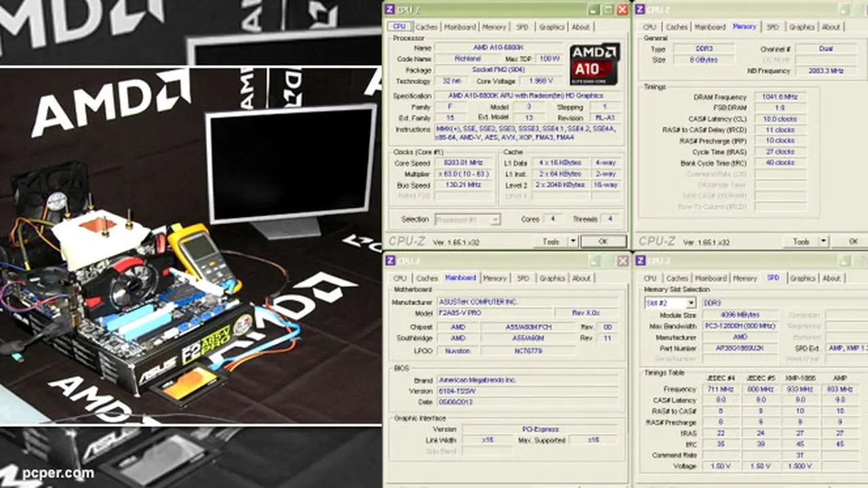868x488 pixels.
Task: Click CPU-Z title icon in Mainboard-tab window
Action: tap(389, 261)
